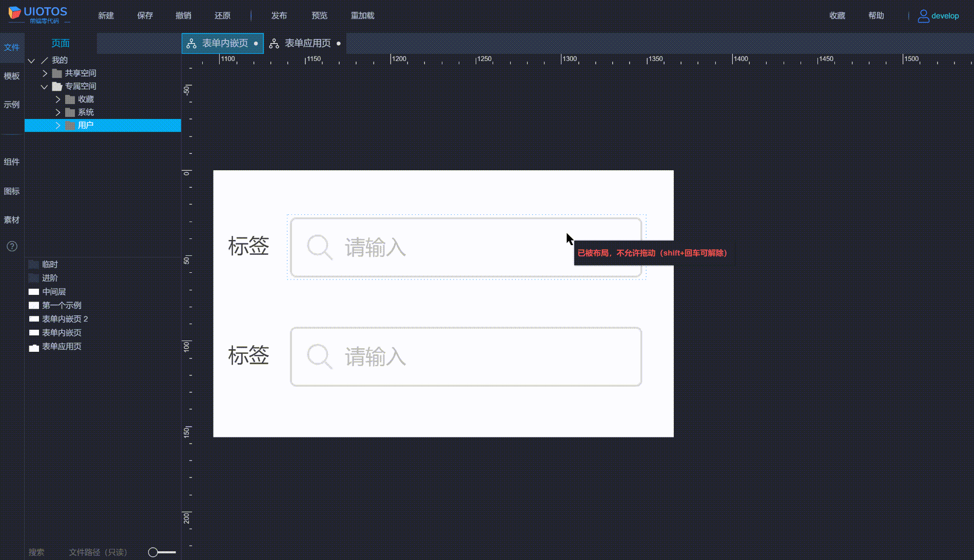The image size is (974, 560).
Task: Click the 发布 button
Action: click(279, 15)
